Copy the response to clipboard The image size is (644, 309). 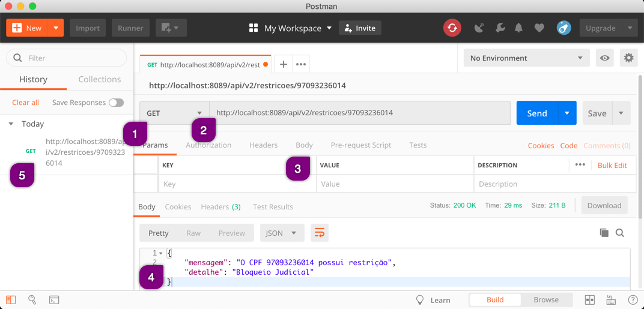click(604, 233)
